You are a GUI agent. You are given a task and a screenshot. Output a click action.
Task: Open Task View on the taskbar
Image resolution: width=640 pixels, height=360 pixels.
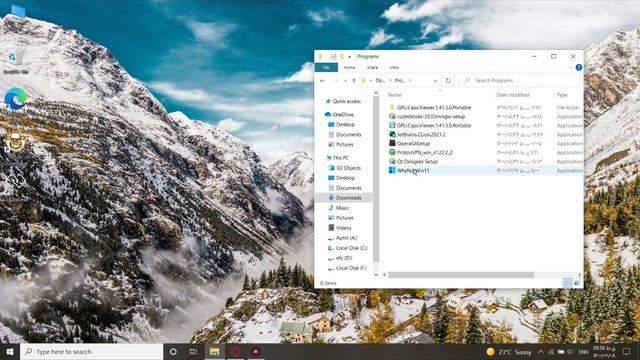(193, 351)
